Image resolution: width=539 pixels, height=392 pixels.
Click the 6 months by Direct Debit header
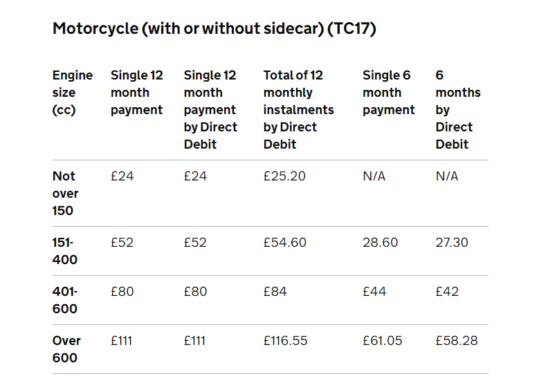pyautogui.click(x=458, y=110)
